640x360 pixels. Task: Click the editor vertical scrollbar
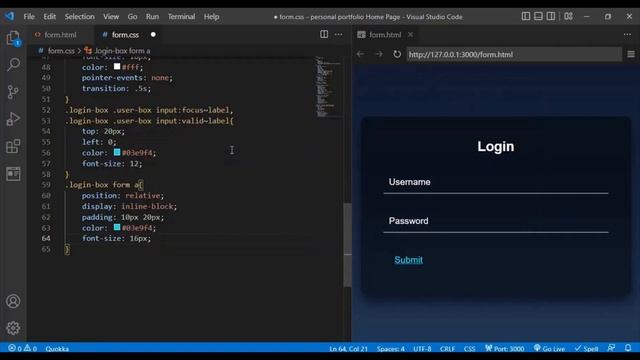[347, 245]
